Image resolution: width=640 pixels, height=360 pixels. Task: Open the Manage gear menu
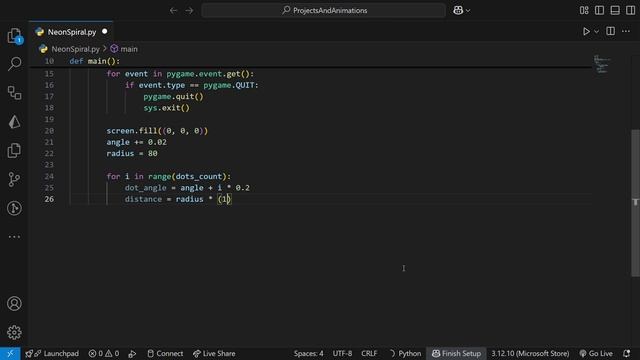[14, 332]
